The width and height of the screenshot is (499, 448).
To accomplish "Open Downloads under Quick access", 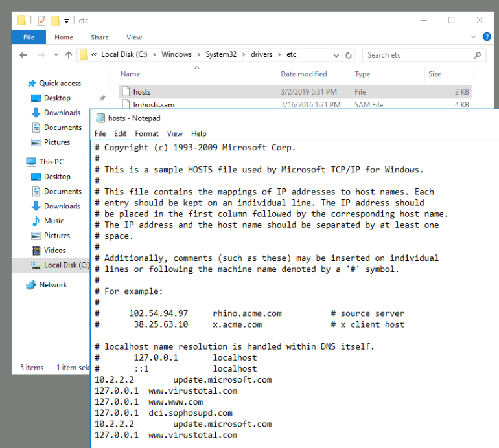I will (62, 113).
